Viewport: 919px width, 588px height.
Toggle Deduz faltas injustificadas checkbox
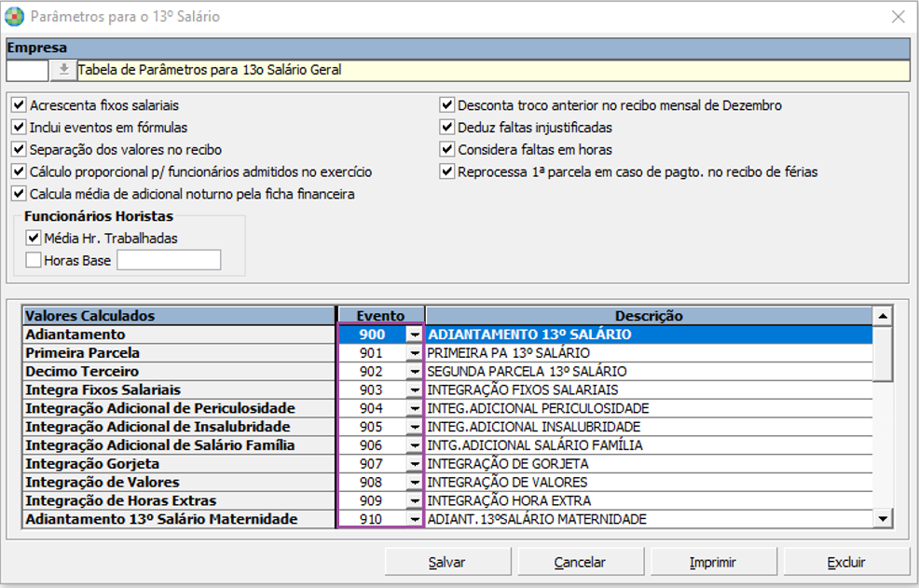click(x=447, y=128)
